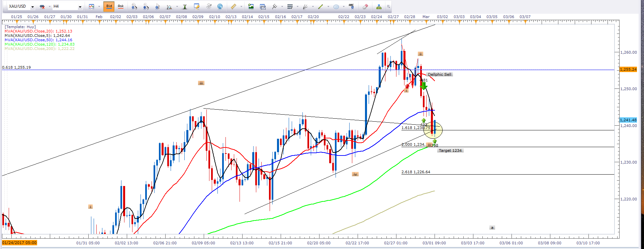The width and height of the screenshot is (644, 249).
Task: Toggle the Bid price display
Action: coord(109,6)
